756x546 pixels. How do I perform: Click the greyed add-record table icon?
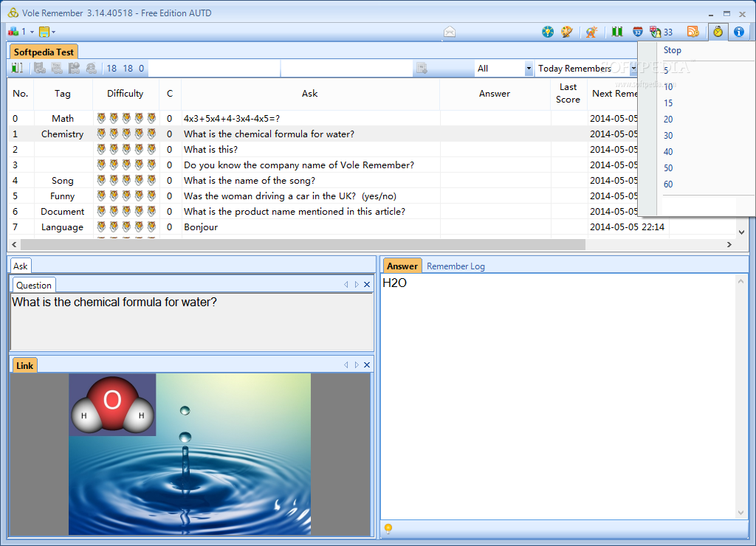[422, 68]
